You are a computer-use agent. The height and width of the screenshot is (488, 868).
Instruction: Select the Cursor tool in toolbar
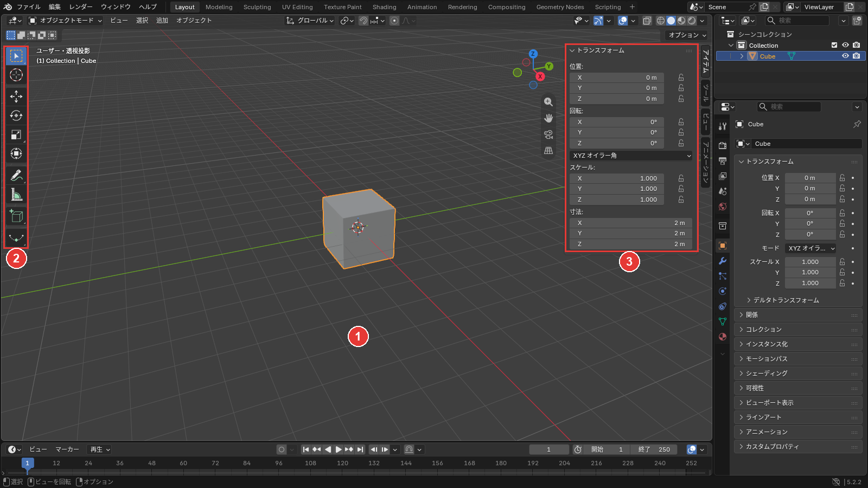(x=16, y=75)
